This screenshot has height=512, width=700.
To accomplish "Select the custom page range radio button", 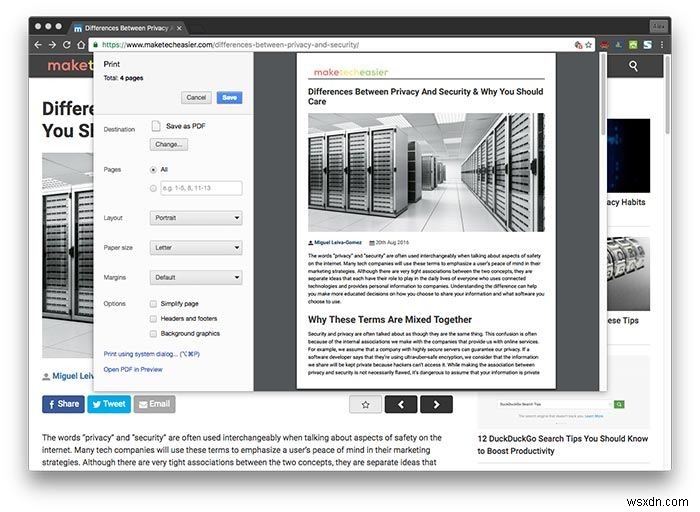I will 153,188.
